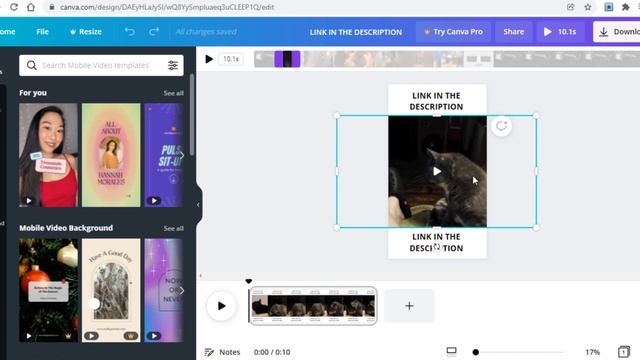Screen dimensions: 640x360
Task: Reload the page with browser refresh icon
Action: coord(14,7)
